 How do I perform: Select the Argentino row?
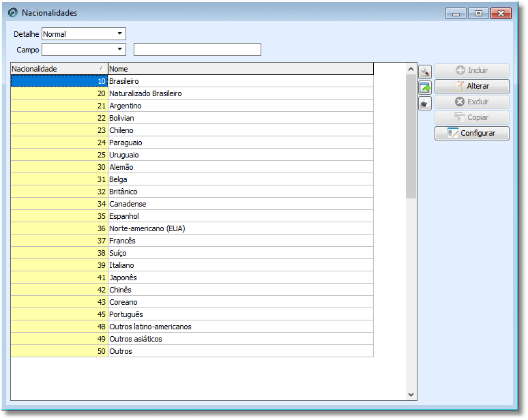tap(192, 106)
